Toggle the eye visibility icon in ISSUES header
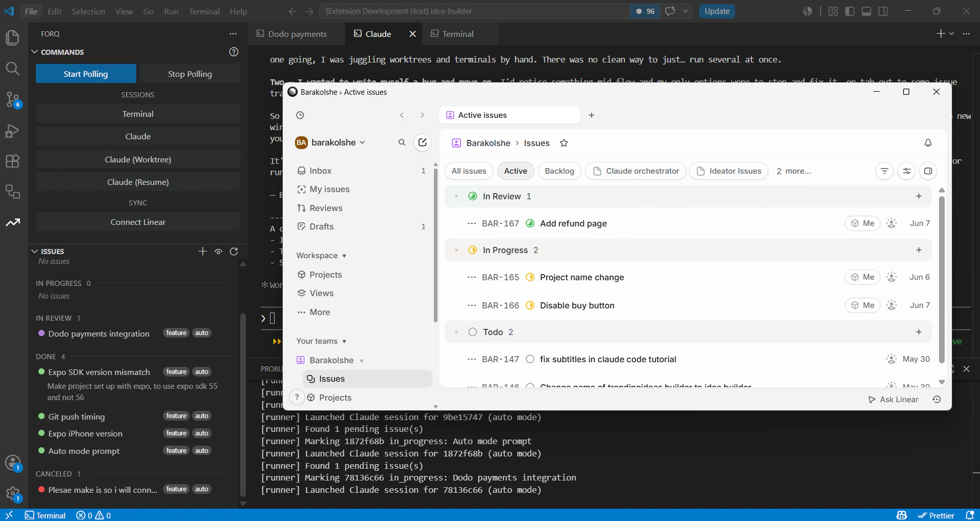980x521 pixels. 219,252
